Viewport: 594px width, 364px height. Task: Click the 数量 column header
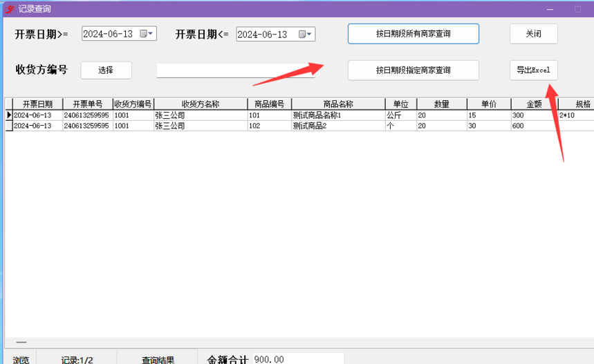(442, 104)
